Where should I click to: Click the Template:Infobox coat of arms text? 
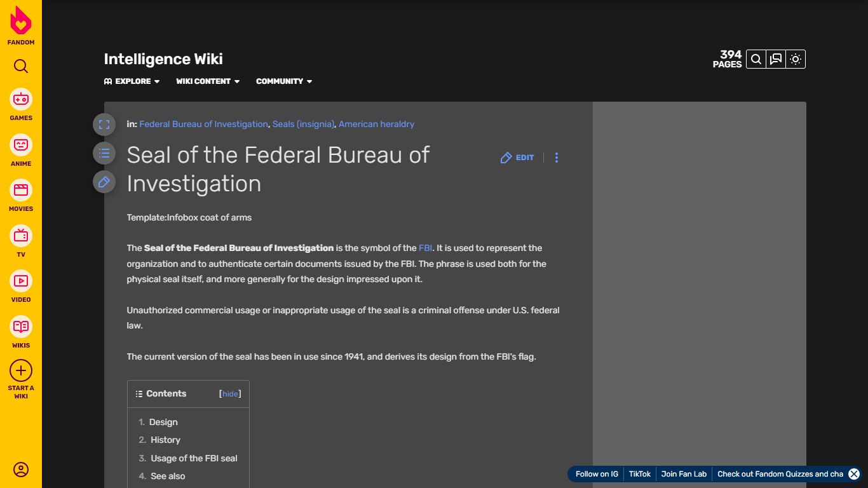pyautogui.click(x=189, y=217)
